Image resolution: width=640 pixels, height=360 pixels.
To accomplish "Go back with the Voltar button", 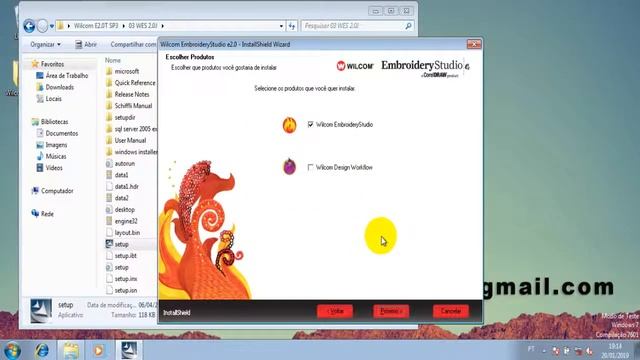I will (x=335, y=311).
